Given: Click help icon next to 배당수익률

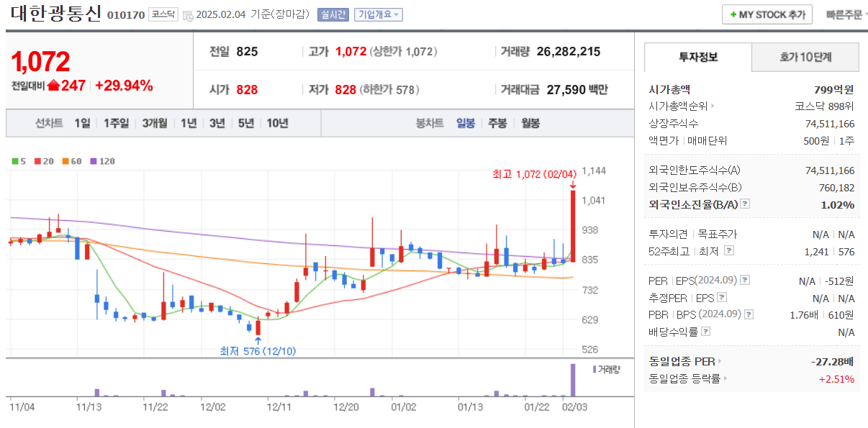Looking at the screenshot, I should click(x=706, y=332).
